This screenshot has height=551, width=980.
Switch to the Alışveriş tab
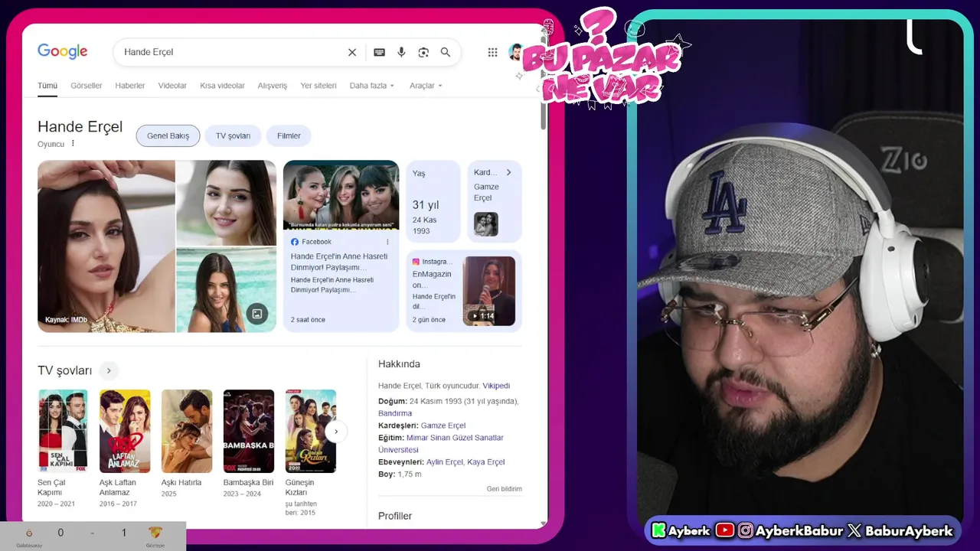[273, 86]
